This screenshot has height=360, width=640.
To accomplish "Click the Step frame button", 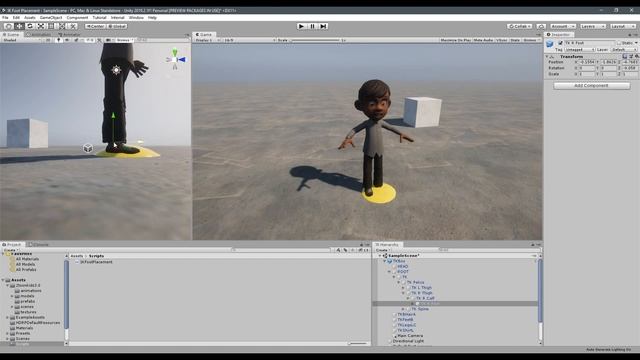I will click(323, 26).
